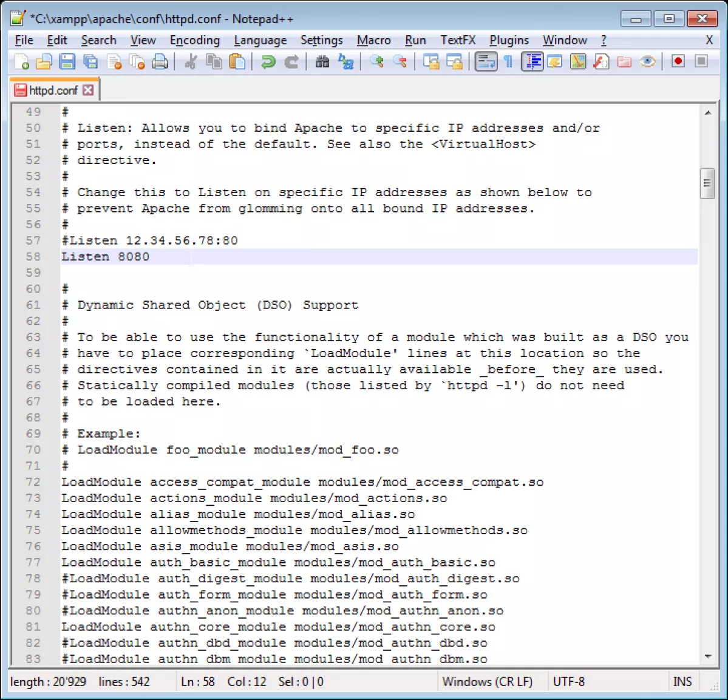Screen dimensions: 728x700
Task: Open the TextFX menu
Action: point(458,41)
